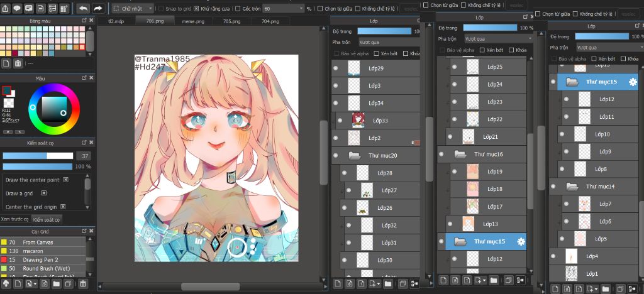The height and width of the screenshot is (294, 644).
Task: Hide layer Lớp29 via visibility dot
Action: point(336,68)
